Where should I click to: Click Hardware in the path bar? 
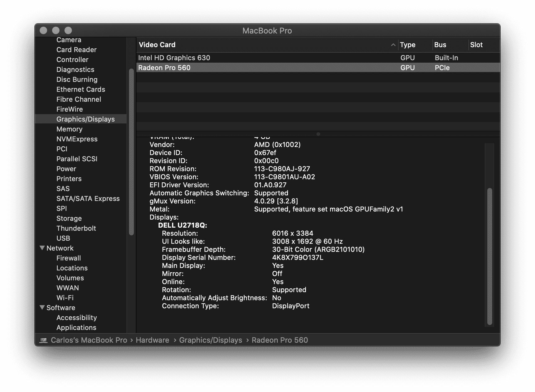152,340
